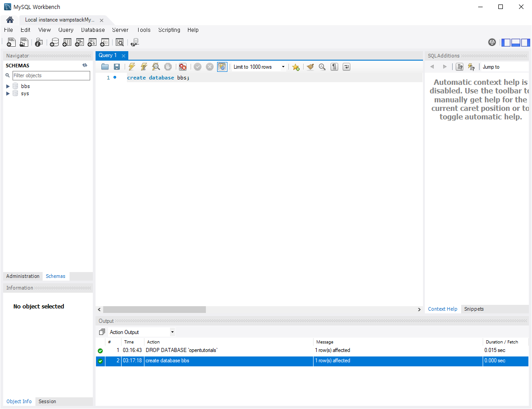This screenshot has height=409, width=532.
Task: Rollback transaction icon
Action: pyautogui.click(x=209, y=67)
